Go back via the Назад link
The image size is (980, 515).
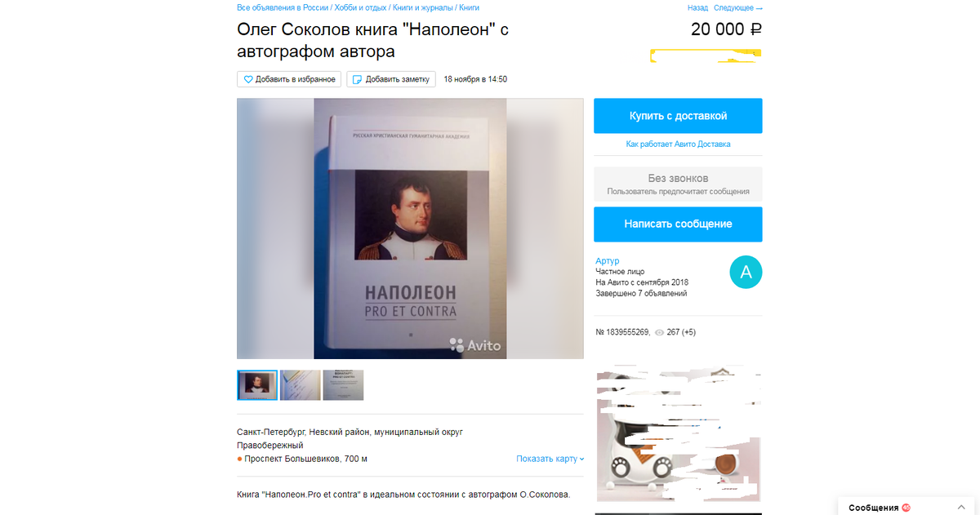pyautogui.click(x=697, y=7)
